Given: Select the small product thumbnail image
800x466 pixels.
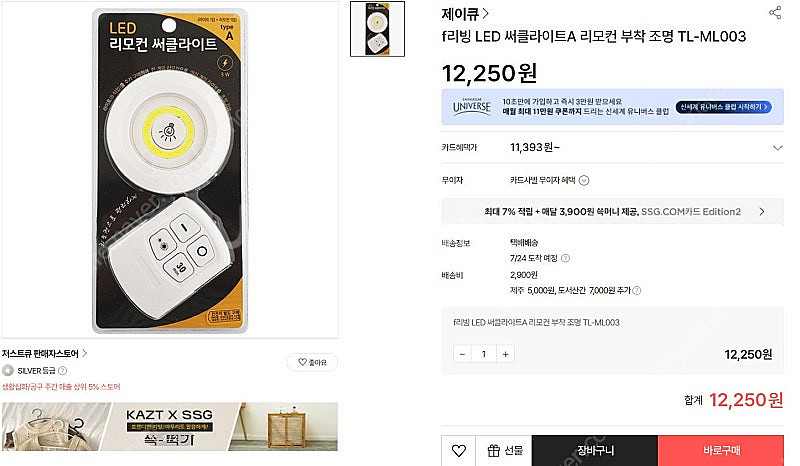Looking at the screenshot, I should click(377, 29).
